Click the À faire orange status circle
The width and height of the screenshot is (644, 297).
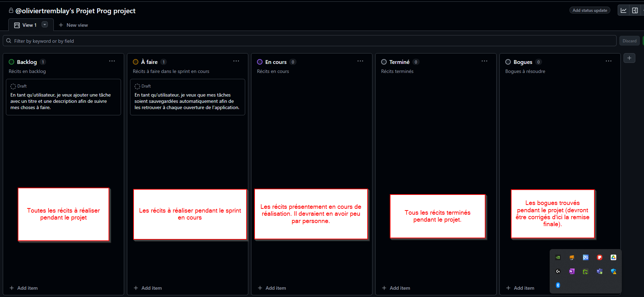136,62
